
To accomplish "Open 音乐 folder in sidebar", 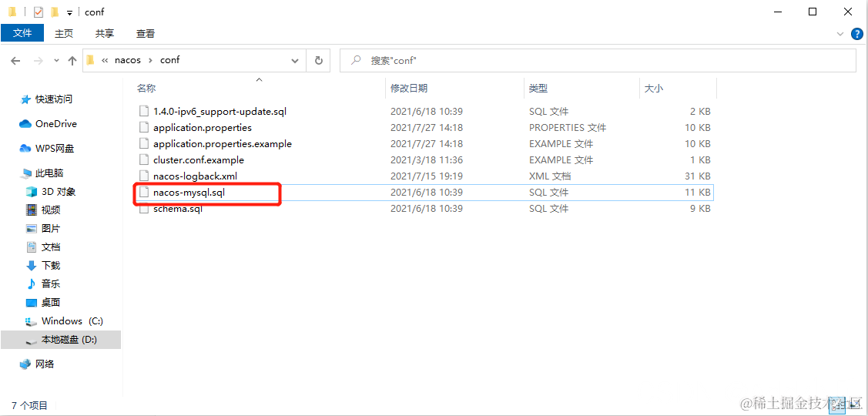I will [51, 284].
